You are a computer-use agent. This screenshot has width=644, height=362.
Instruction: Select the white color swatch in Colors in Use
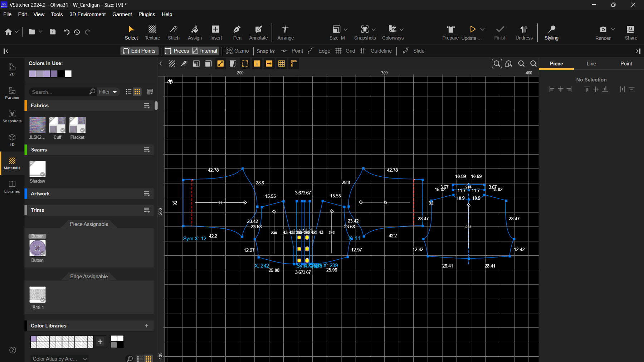68,74
